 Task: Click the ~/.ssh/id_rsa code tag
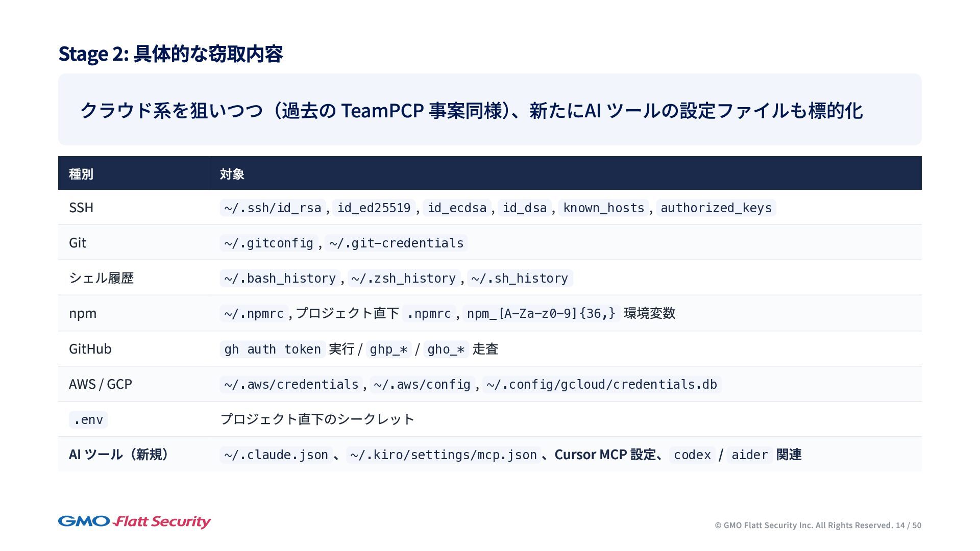(x=273, y=208)
